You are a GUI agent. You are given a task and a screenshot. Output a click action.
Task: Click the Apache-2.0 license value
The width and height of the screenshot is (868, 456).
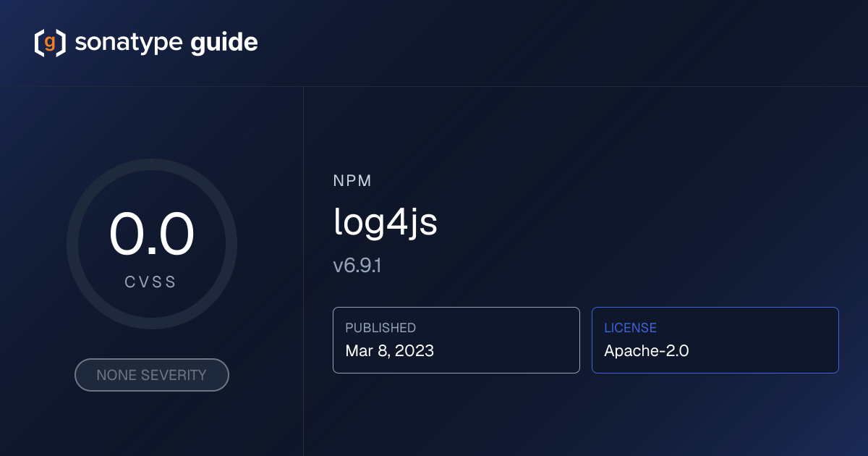647,351
